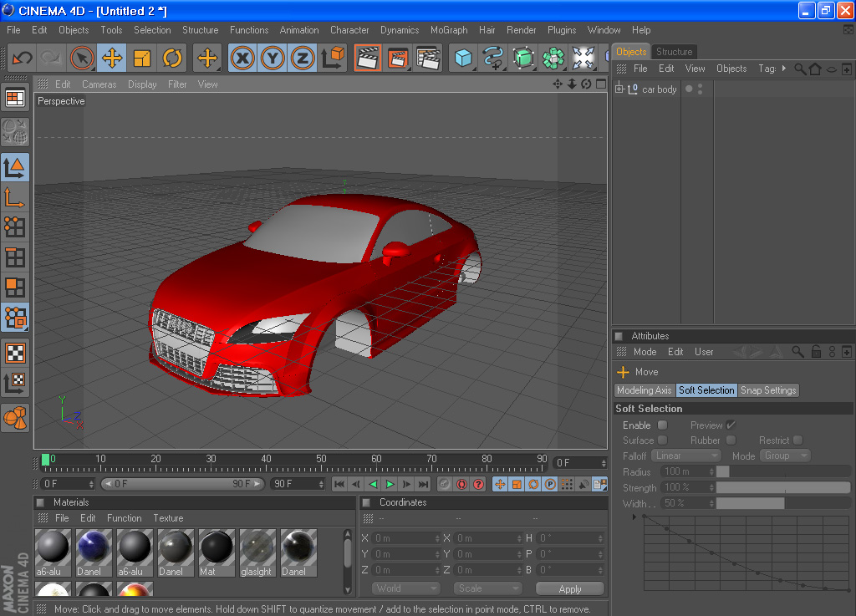Toggle the Rubber checkbox

pyautogui.click(x=731, y=440)
